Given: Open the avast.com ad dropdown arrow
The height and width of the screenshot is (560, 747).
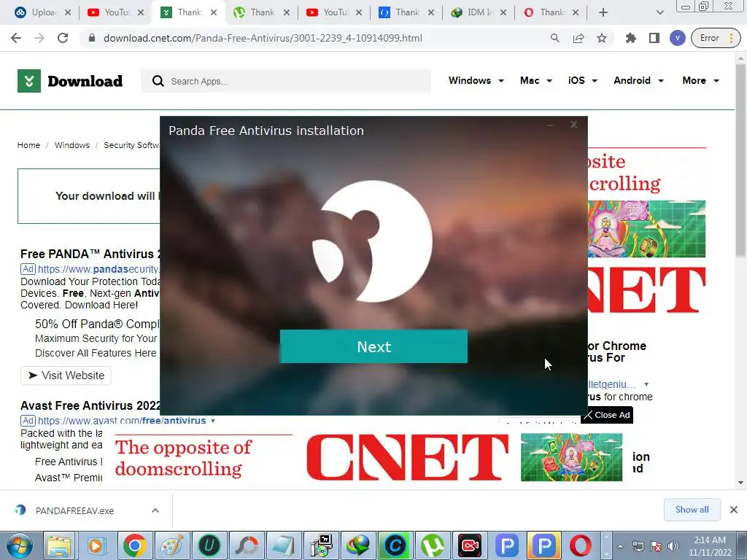Looking at the screenshot, I should pyautogui.click(x=213, y=421).
